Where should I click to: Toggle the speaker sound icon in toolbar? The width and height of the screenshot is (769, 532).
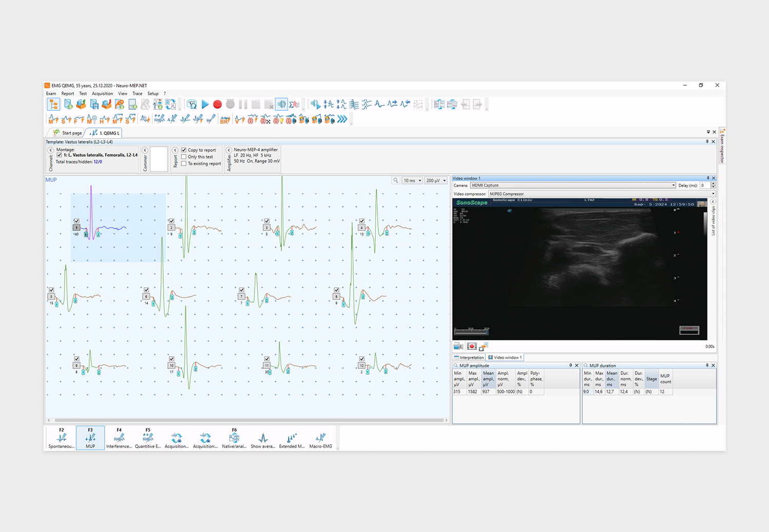tap(281, 105)
